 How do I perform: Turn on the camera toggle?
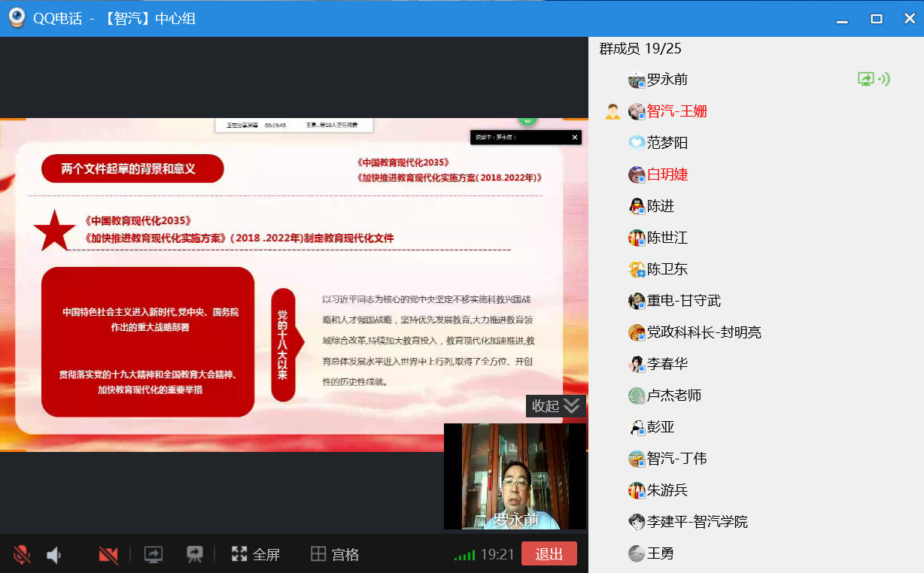click(x=108, y=555)
